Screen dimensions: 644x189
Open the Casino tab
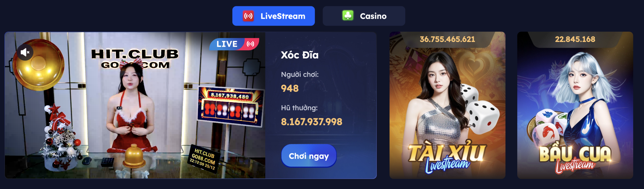(x=364, y=16)
